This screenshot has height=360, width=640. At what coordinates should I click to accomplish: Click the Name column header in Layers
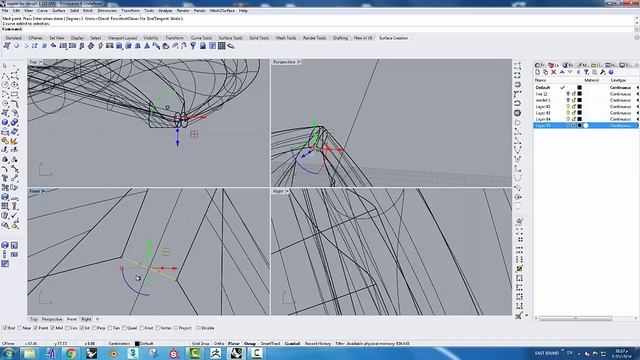[540, 80]
